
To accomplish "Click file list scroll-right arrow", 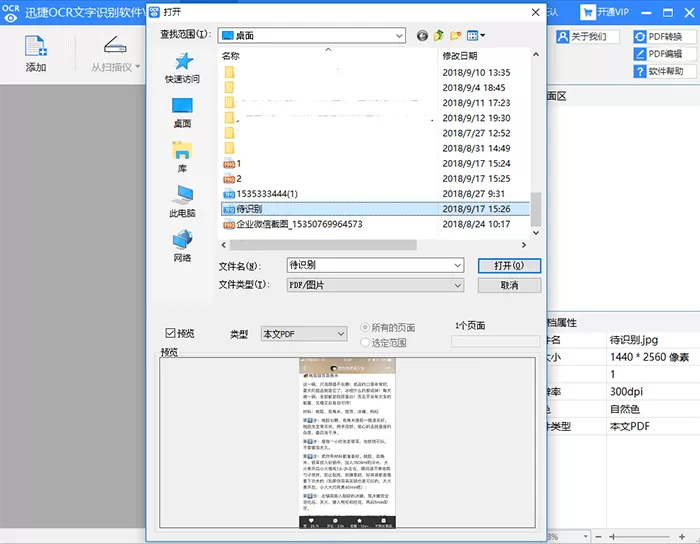I will click(x=524, y=245).
